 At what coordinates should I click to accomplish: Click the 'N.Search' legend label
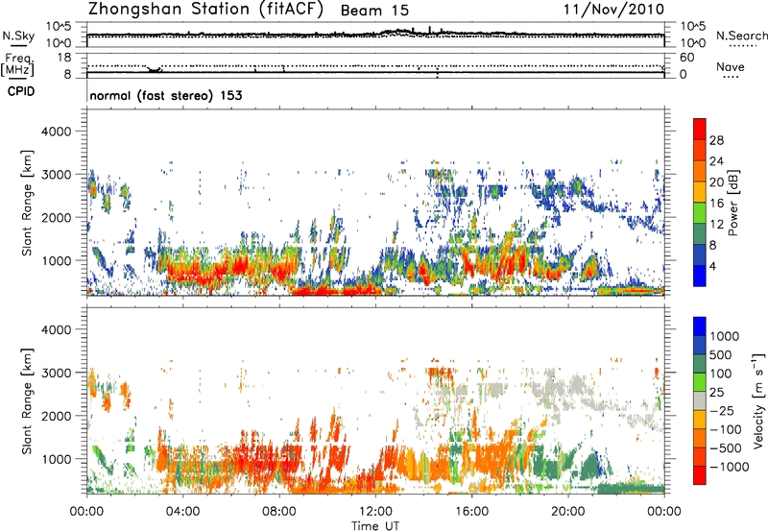click(741, 36)
